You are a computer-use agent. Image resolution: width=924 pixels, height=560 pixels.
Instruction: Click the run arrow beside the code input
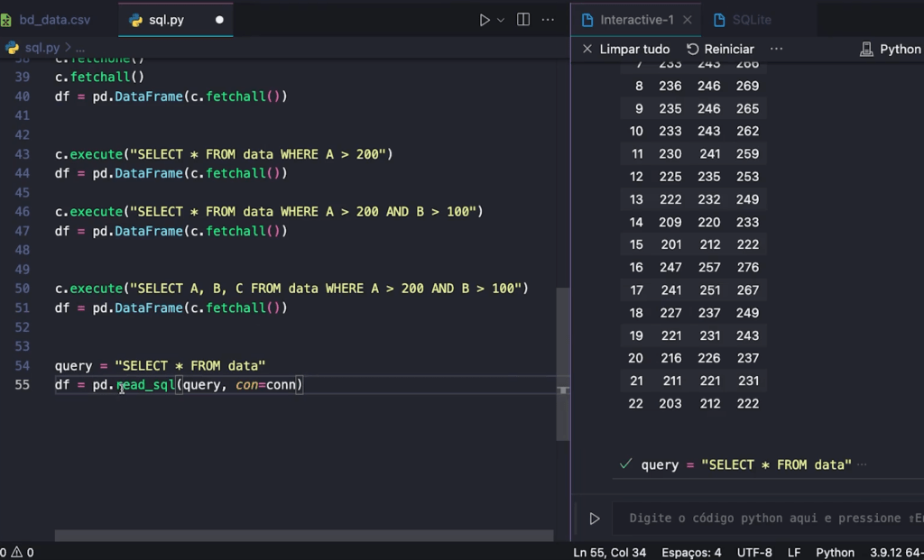tap(595, 518)
